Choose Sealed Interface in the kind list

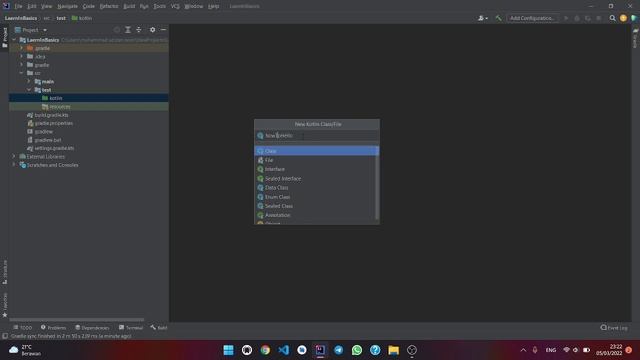click(315, 178)
